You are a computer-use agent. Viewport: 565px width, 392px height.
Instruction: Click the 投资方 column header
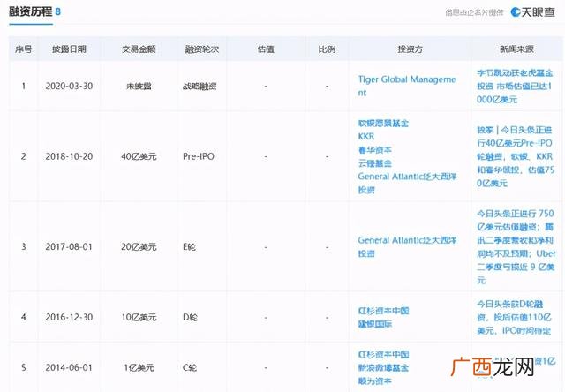point(410,49)
